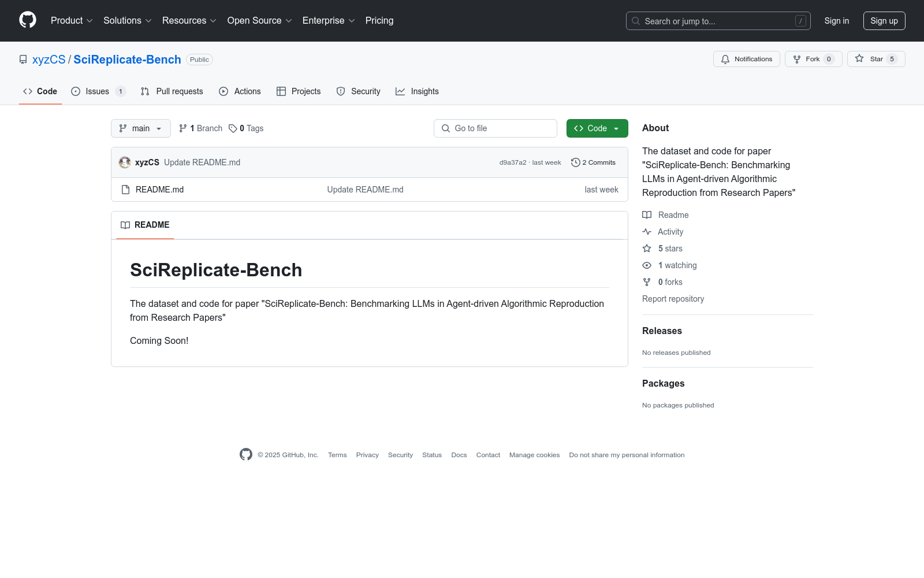
Task: Open the Insights tab
Action: (417, 91)
